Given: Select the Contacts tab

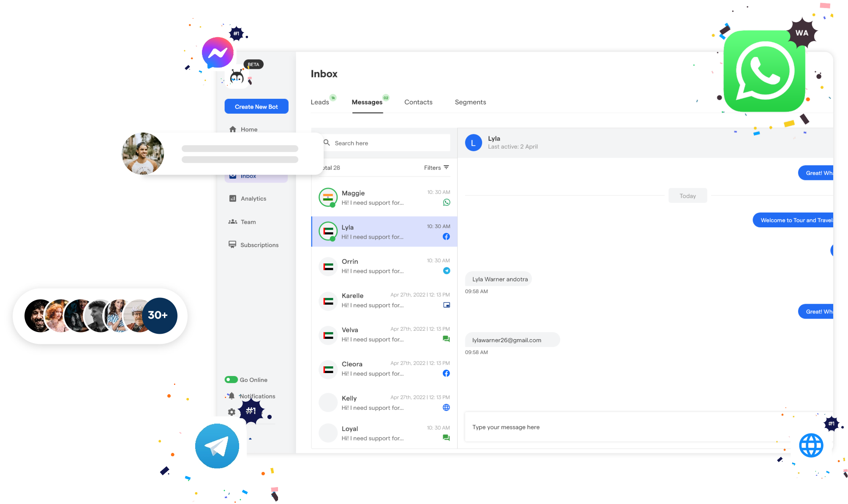Looking at the screenshot, I should [x=418, y=102].
